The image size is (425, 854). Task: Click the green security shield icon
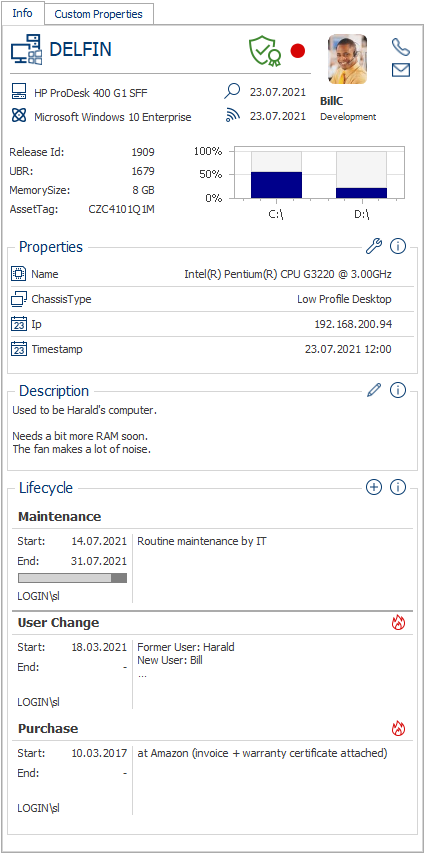(264, 51)
